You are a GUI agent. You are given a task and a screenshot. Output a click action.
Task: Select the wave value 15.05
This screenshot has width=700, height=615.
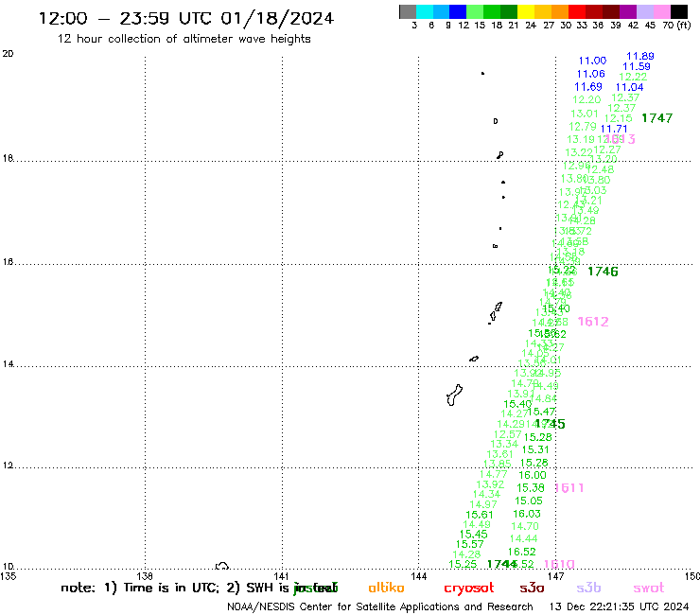[529, 501]
